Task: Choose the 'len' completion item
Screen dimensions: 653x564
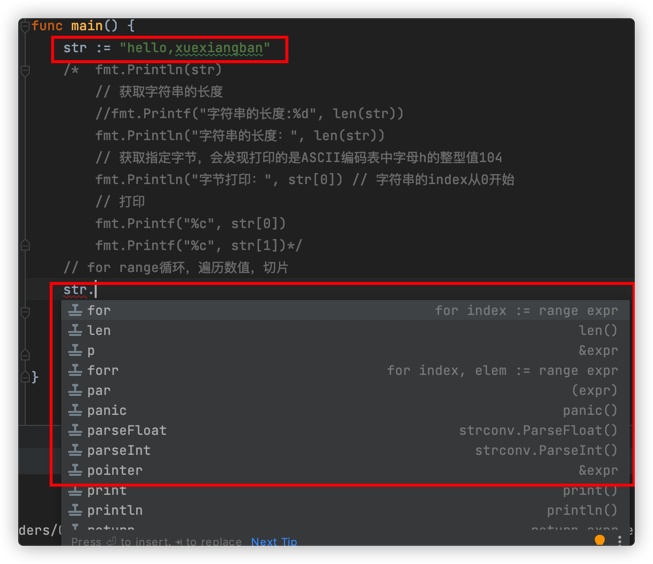Action: (345, 330)
